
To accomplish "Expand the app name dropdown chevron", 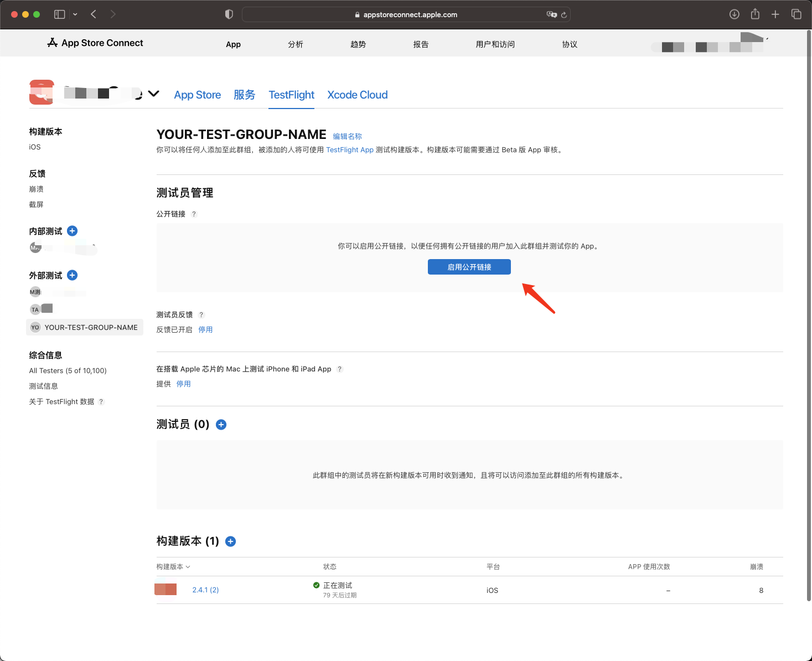I will 154,94.
